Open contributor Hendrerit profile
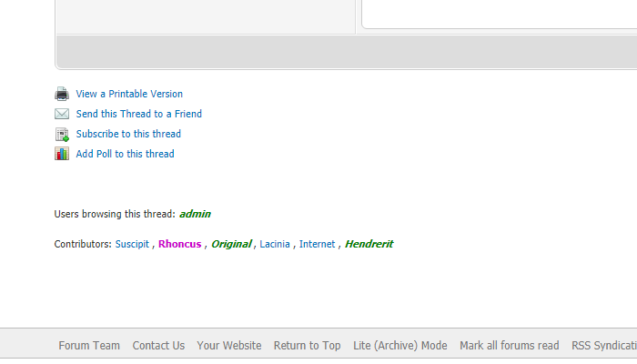 (369, 244)
